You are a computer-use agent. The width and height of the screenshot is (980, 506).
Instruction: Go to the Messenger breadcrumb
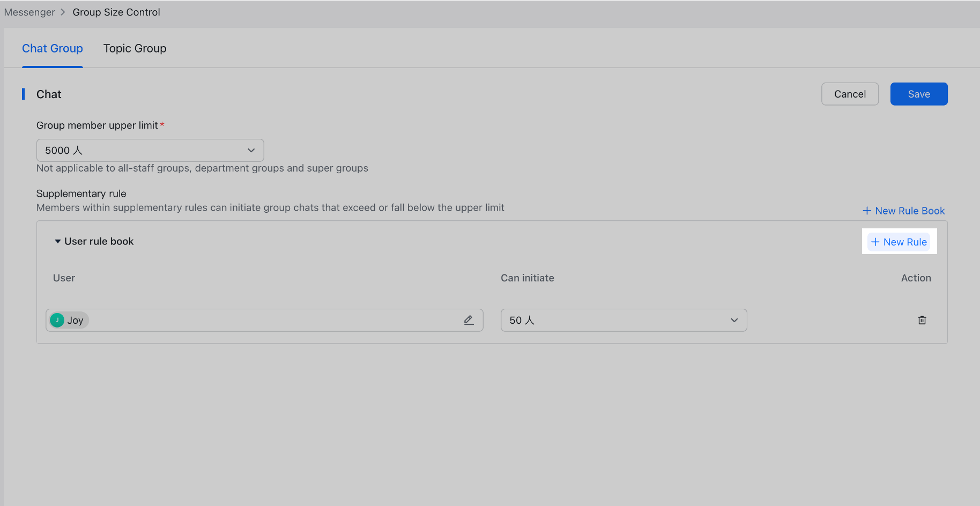click(x=29, y=12)
